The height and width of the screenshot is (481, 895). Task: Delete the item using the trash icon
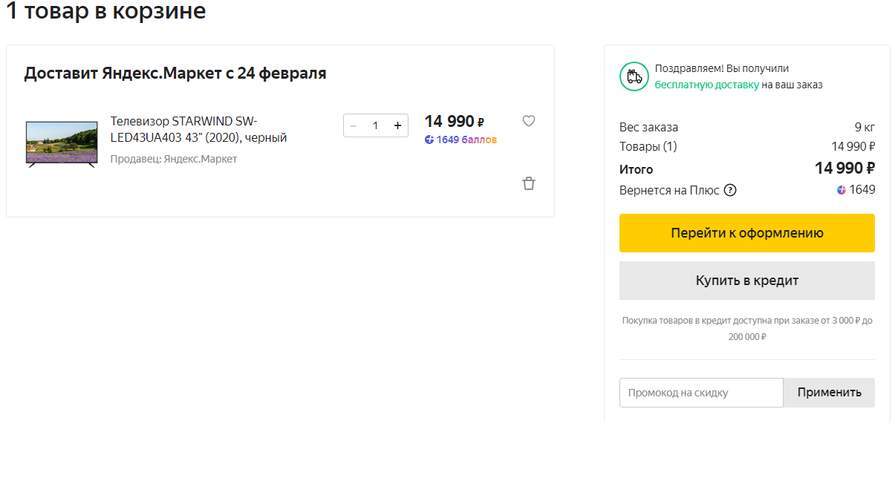point(529,183)
